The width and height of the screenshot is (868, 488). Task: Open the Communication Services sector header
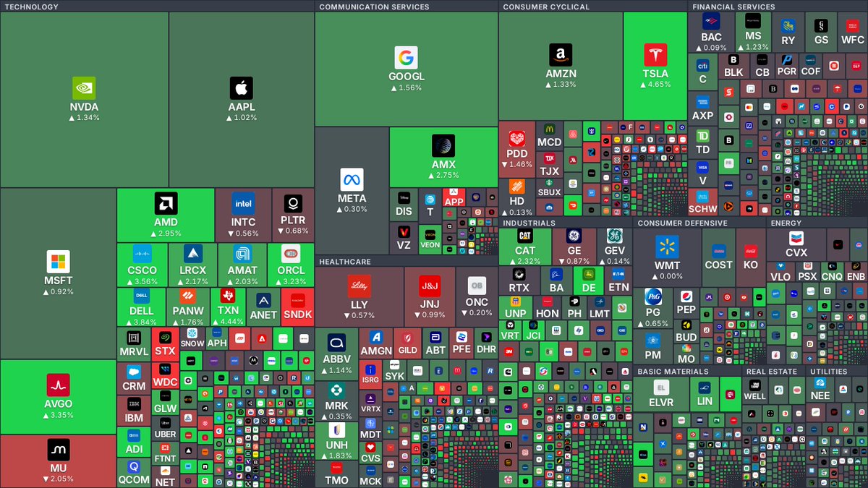pos(374,7)
